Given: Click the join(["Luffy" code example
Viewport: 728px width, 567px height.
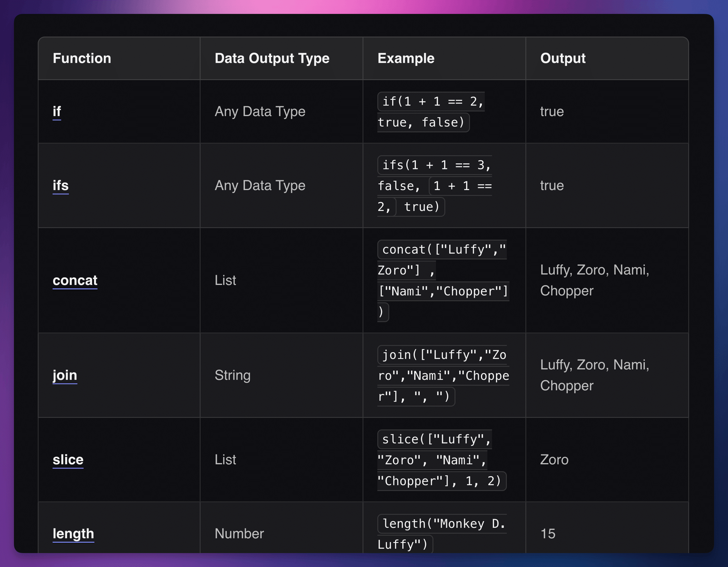Looking at the screenshot, I should (x=443, y=355).
